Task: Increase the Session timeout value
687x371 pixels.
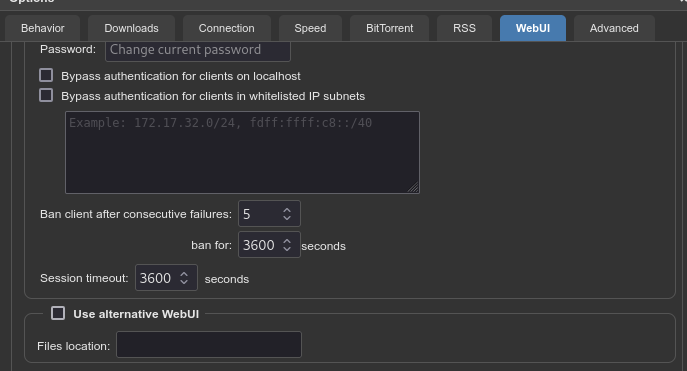Action: click(x=184, y=274)
